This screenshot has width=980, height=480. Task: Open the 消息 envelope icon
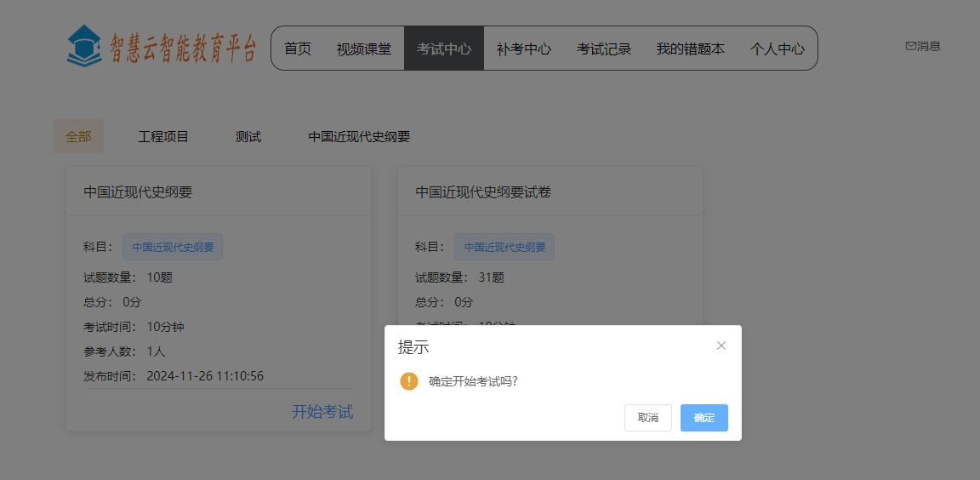[x=910, y=46]
